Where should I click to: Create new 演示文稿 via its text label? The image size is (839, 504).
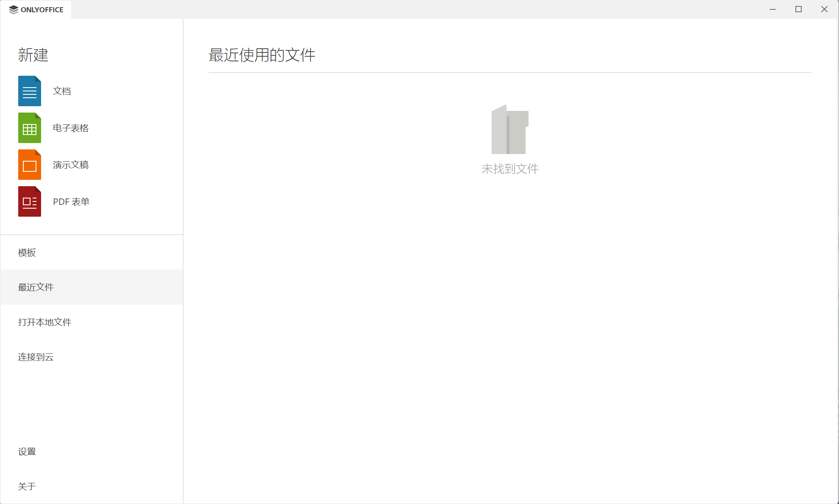(x=71, y=165)
